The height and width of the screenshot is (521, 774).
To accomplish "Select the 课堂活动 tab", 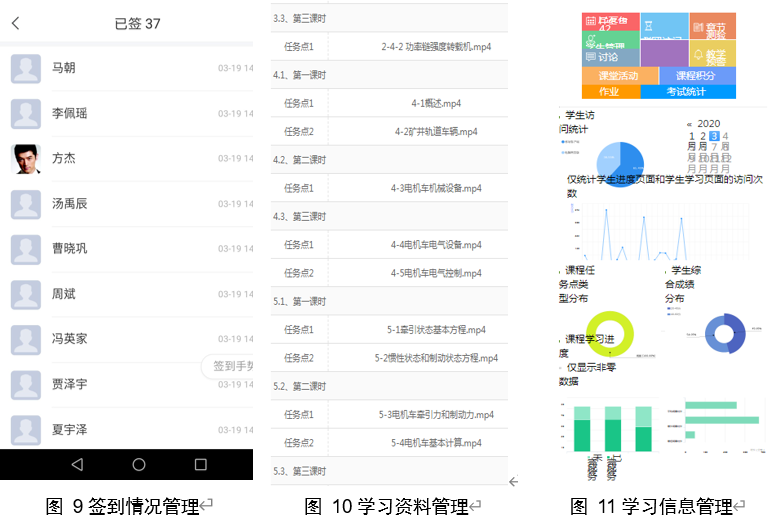I will [x=618, y=76].
